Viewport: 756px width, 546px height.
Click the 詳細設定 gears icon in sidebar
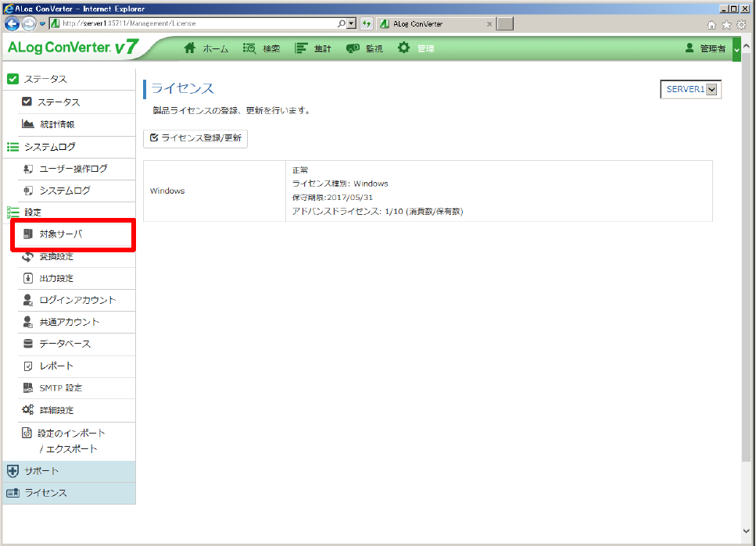tap(28, 410)
